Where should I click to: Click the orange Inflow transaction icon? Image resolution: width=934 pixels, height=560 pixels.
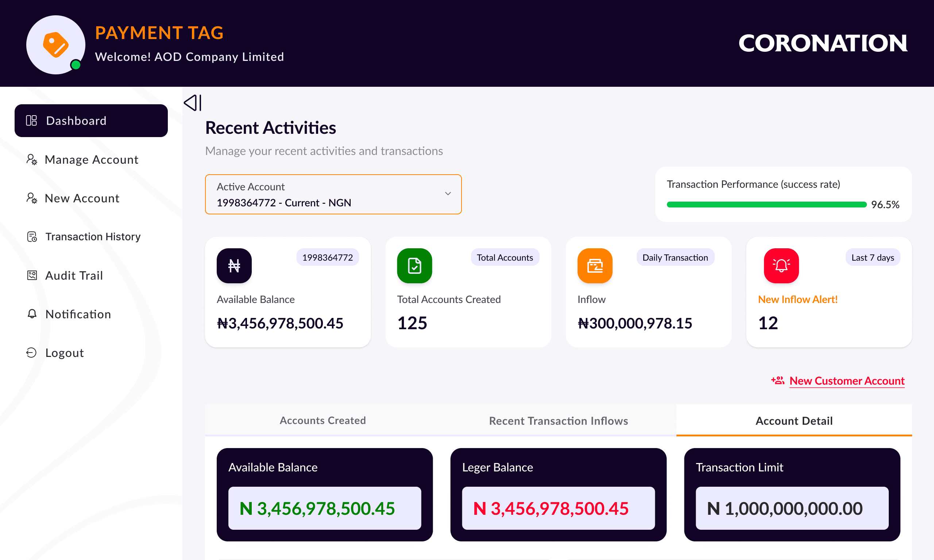[595, 266]
